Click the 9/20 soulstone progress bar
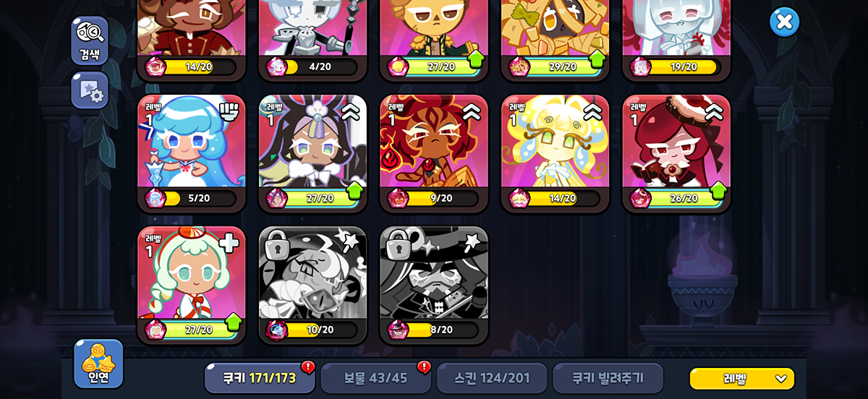Screen dimensions: 868x399 pyautogui.click(x=434, y=198)
